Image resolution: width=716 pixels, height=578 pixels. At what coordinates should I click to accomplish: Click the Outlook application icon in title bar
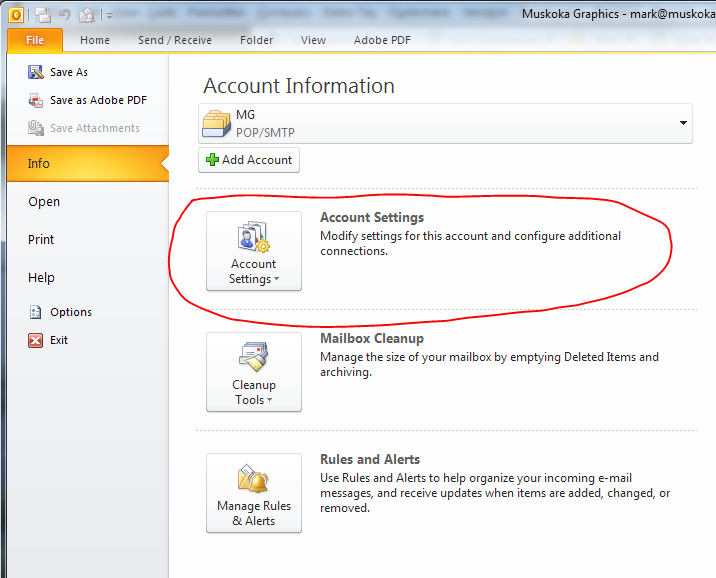(16, 16)
